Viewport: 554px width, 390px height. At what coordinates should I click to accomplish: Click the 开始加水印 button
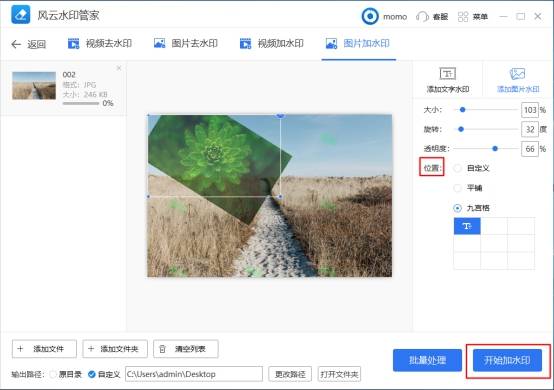(x=507, y=360)
